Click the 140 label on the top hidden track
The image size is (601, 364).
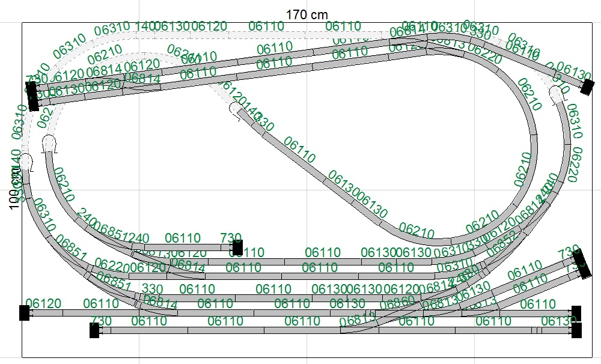pyautogui.click(x=144, y=26)
